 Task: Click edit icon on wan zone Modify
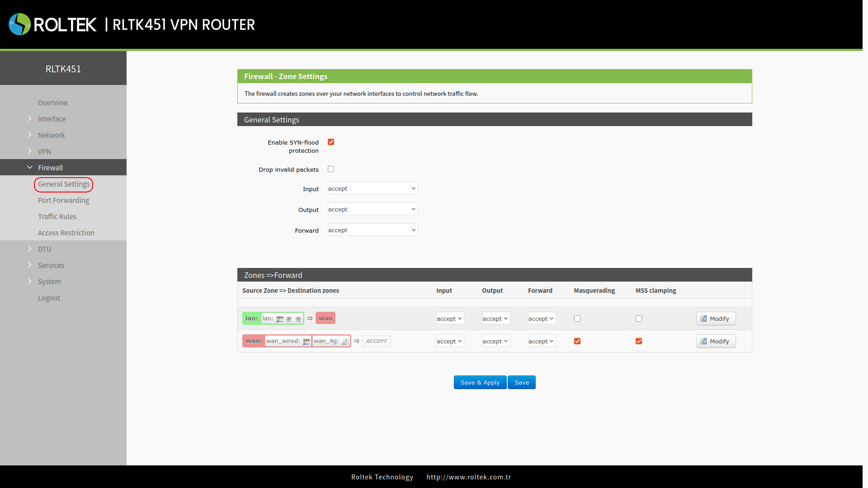coord(703,342)
